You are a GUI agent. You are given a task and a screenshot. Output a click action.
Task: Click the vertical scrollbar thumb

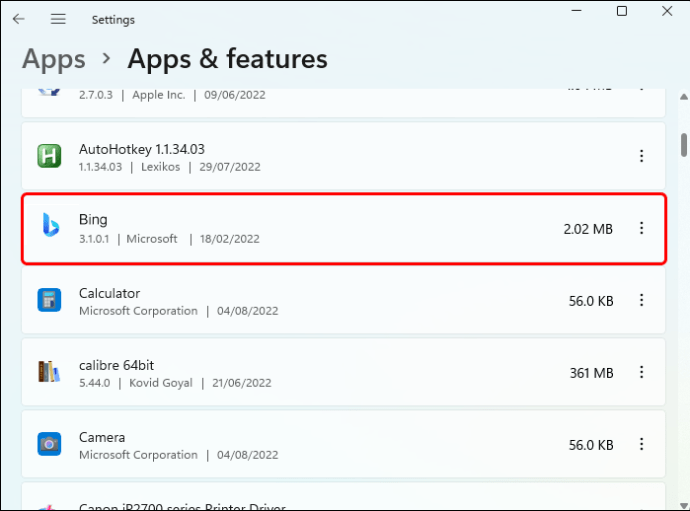(684, 144)
